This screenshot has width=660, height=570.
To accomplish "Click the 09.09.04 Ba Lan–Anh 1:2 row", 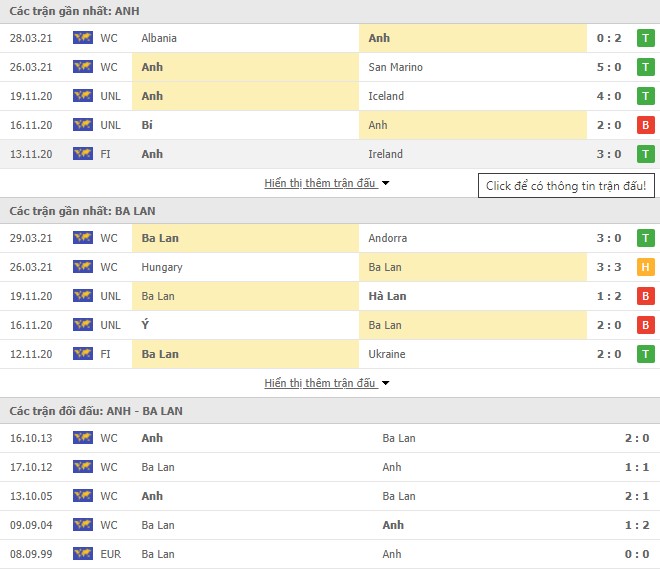I will pos(330,525).
